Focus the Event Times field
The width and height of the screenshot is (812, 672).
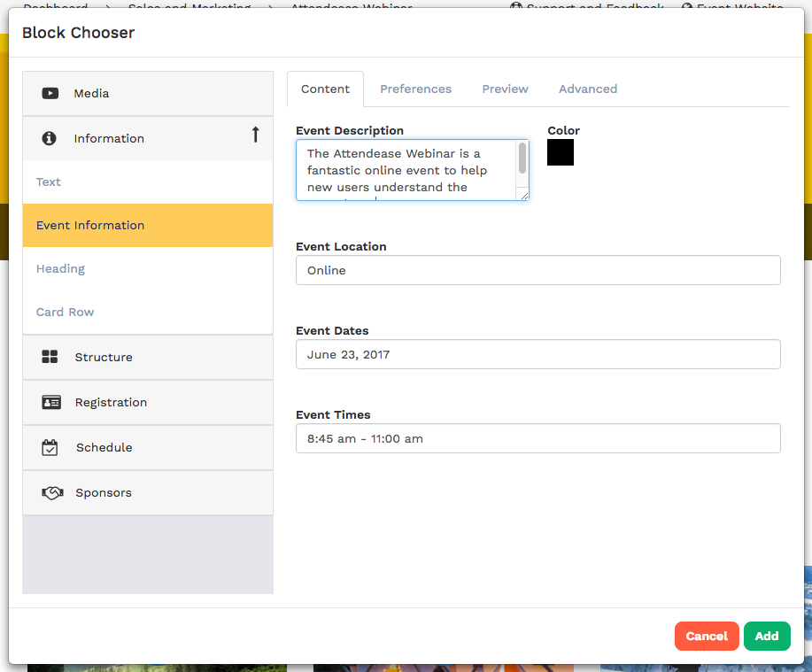coord(538,438)
